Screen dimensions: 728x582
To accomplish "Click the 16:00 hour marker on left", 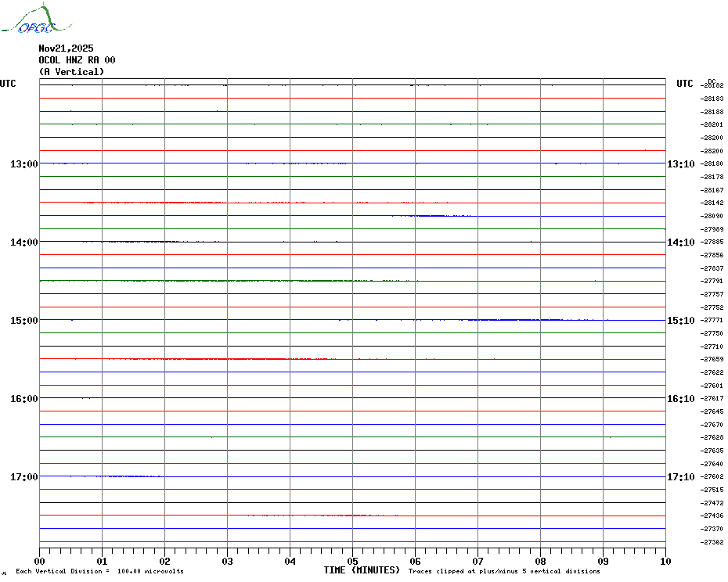I will (23, 399).
